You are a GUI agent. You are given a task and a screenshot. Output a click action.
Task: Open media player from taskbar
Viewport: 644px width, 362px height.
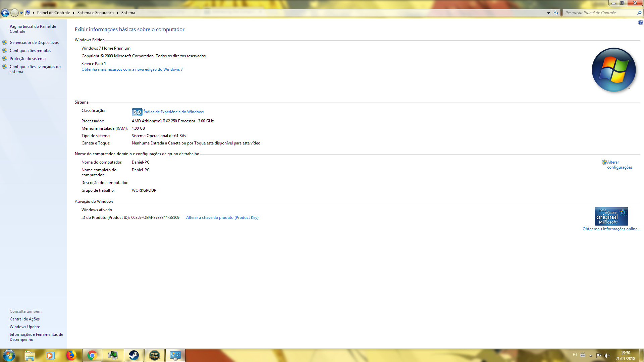pos(50,355)
